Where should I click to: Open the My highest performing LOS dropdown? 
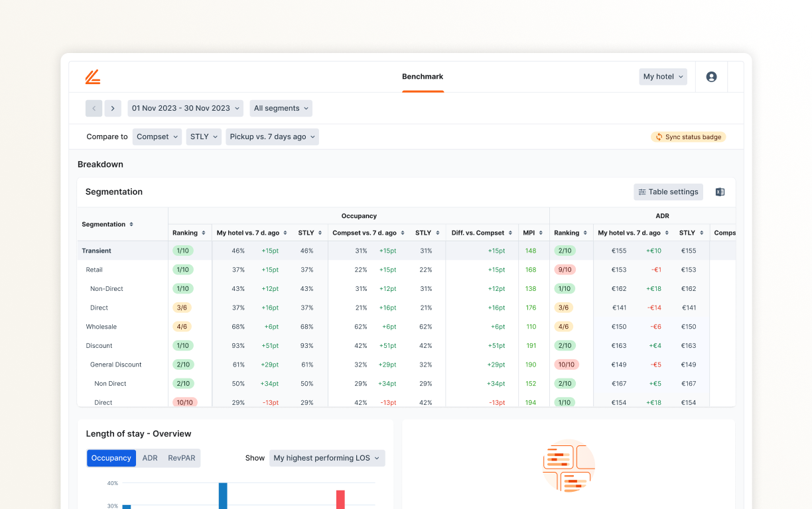click(327, 457)
